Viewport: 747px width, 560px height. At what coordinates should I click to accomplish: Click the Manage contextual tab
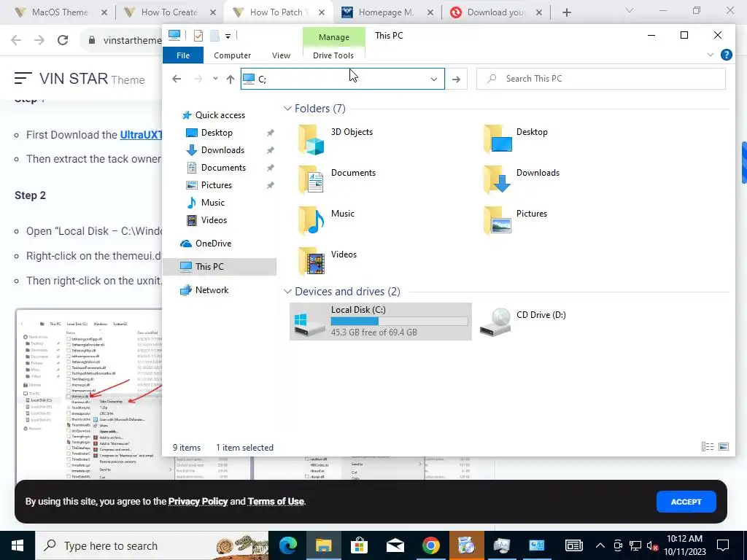point(334,37)
